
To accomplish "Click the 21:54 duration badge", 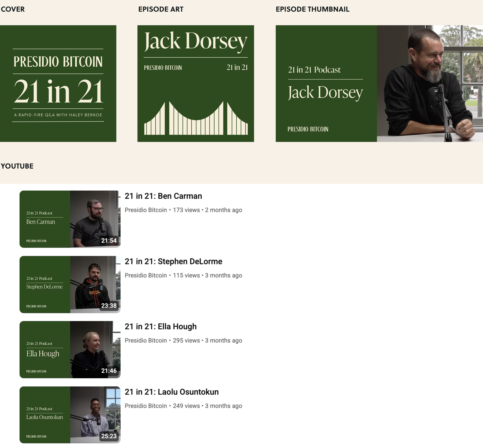I will click(109, 241).
